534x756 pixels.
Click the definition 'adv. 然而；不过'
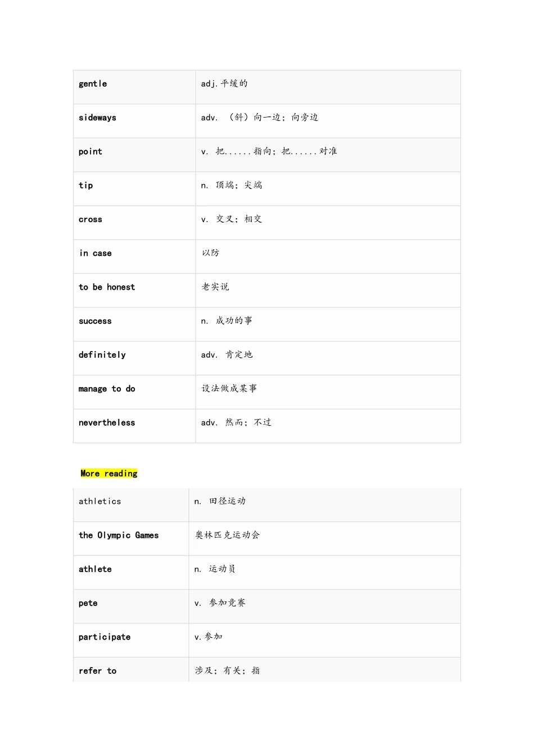coord(236,422)
